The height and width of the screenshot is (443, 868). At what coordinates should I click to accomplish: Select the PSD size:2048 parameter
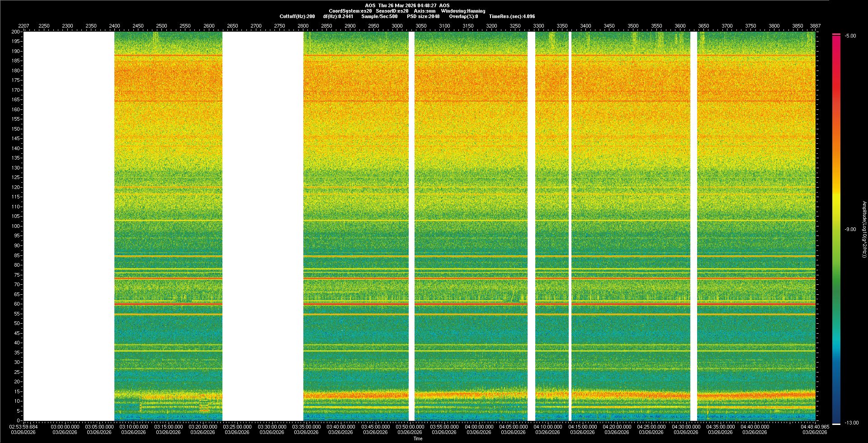pos(423,16)
